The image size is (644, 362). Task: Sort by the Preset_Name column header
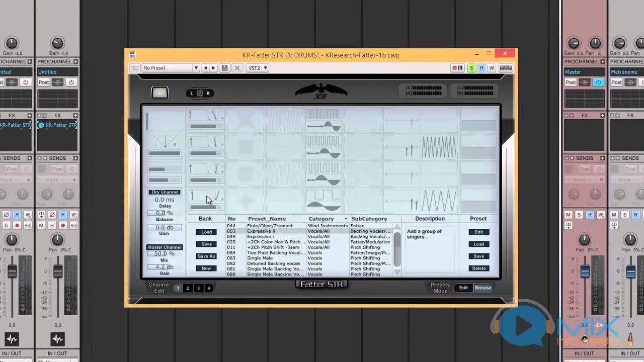[267, 219]
